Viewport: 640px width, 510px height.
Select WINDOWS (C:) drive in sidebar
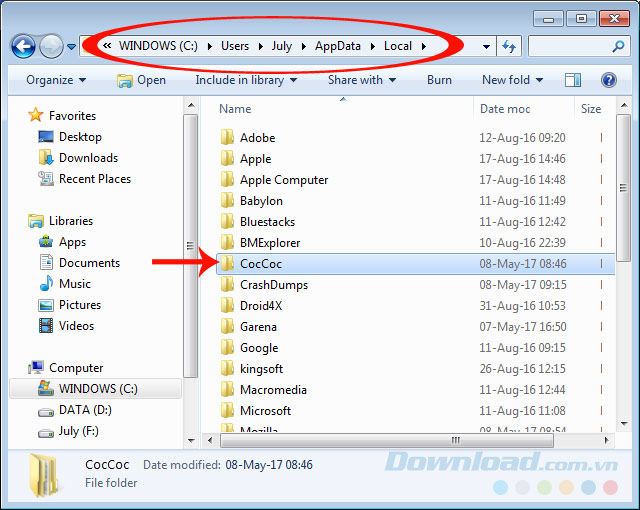pos(96,388)
